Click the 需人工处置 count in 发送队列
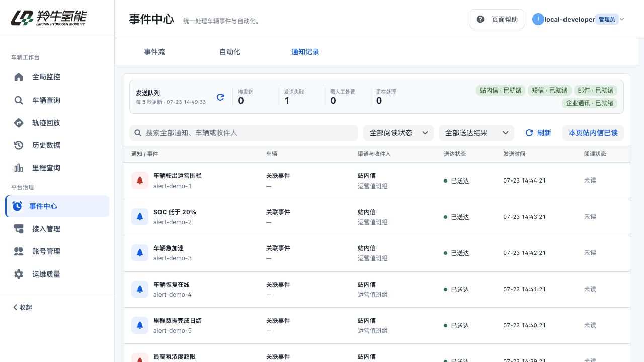Screen dimensions: 644x362 coord(333,101)
